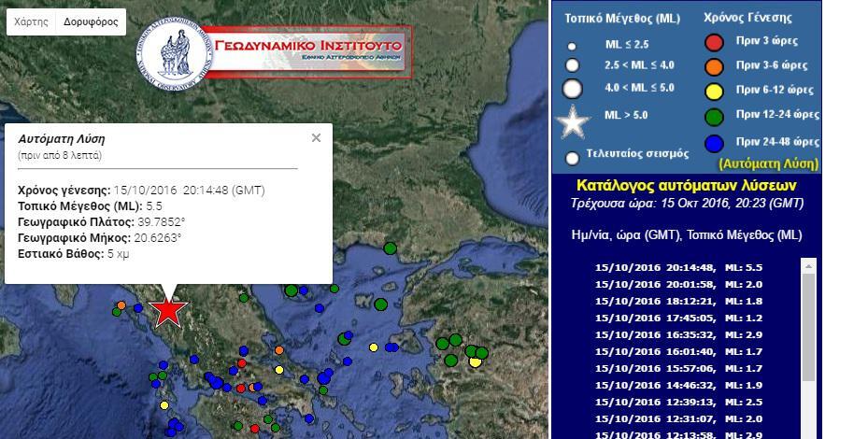Viewport: 868px width, 439px height.
Task: Click the orange legend circle Πριν 3-6 ώρες
Action: tap(714, 66)
